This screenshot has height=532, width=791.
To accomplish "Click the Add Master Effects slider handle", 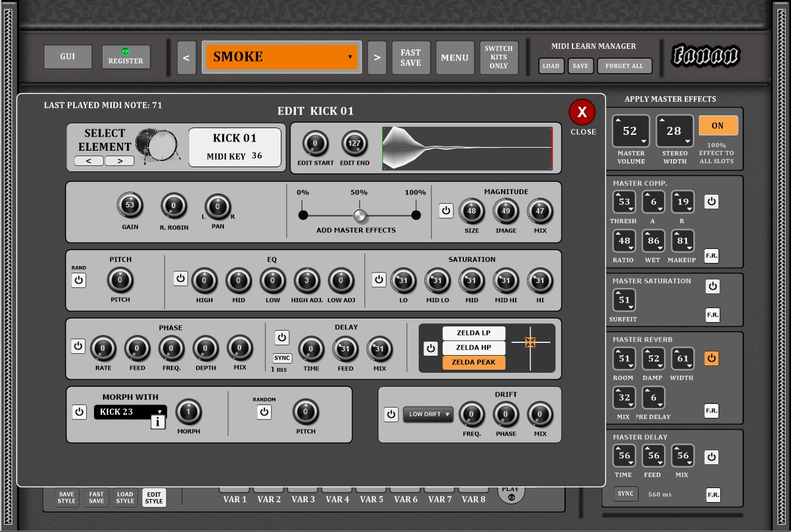I will click(x=361, y=215).
